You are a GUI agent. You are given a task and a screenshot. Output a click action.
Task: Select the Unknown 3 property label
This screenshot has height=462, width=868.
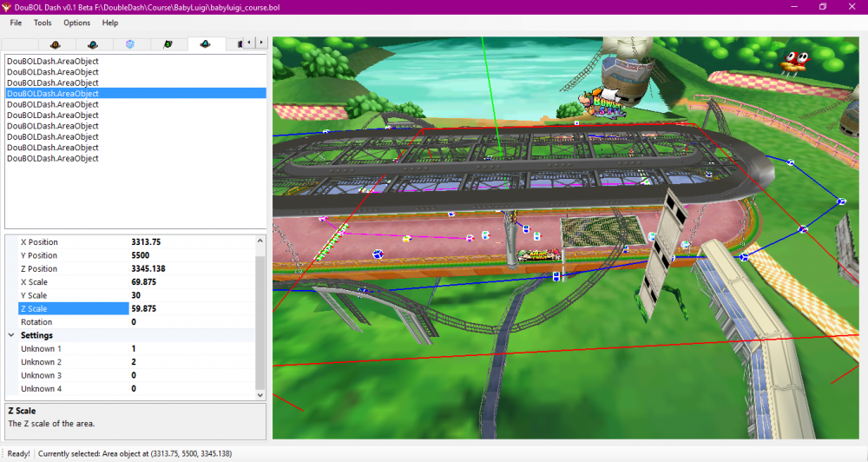coord(41,375)
